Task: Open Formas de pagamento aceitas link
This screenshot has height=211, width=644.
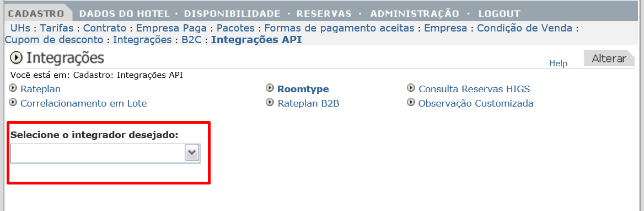Action: coord(339,28)
